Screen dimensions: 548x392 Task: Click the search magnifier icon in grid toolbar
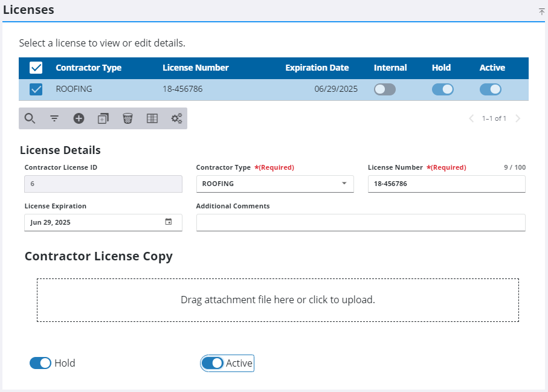pyautogui.click(x=30, y=118)
